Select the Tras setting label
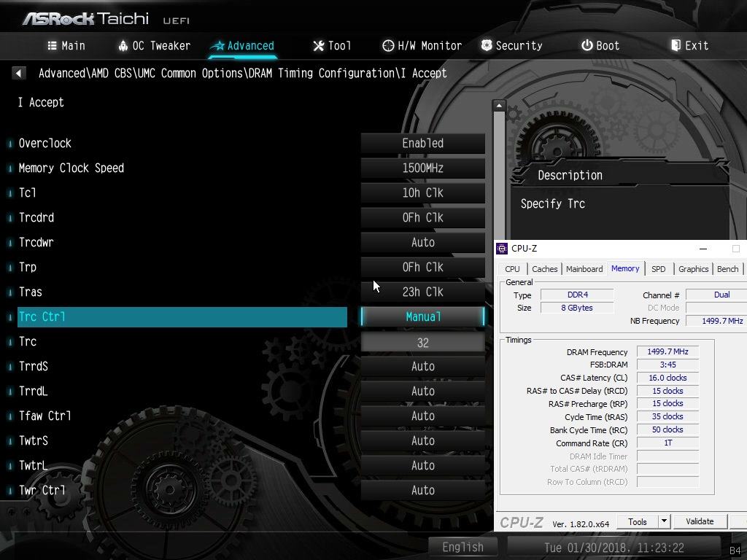 (x=31, y=292)
